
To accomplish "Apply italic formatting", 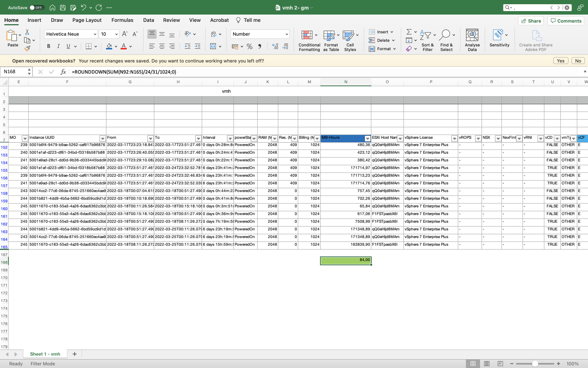I will point(58,46).
